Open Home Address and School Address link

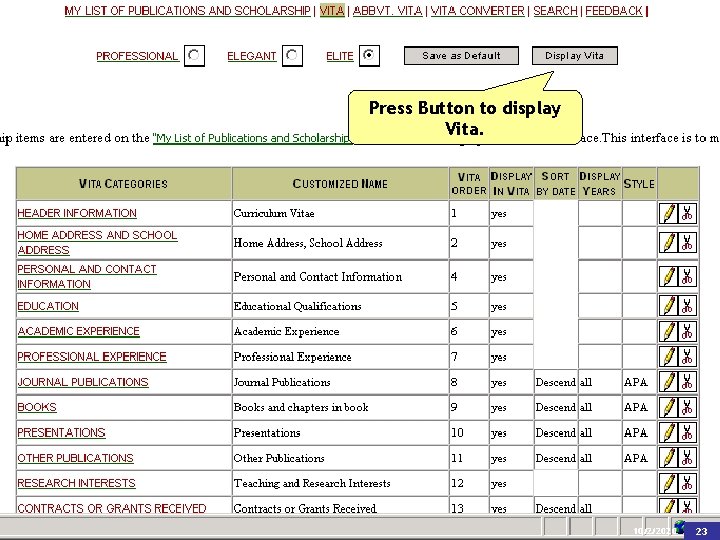[97, 242]
